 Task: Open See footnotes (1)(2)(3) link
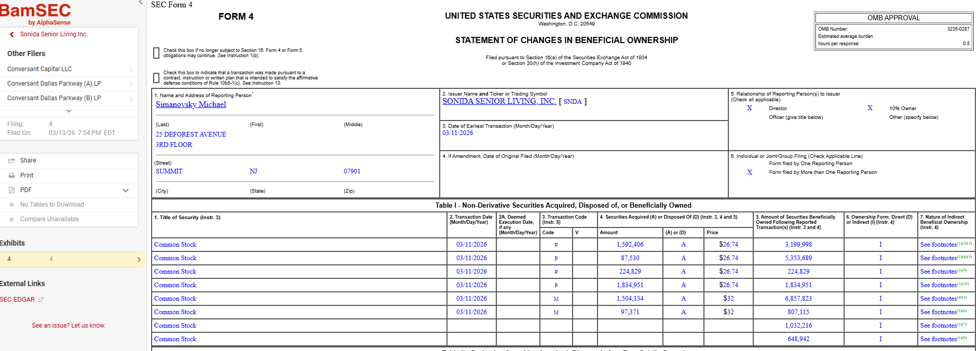(x=946, y=244)
